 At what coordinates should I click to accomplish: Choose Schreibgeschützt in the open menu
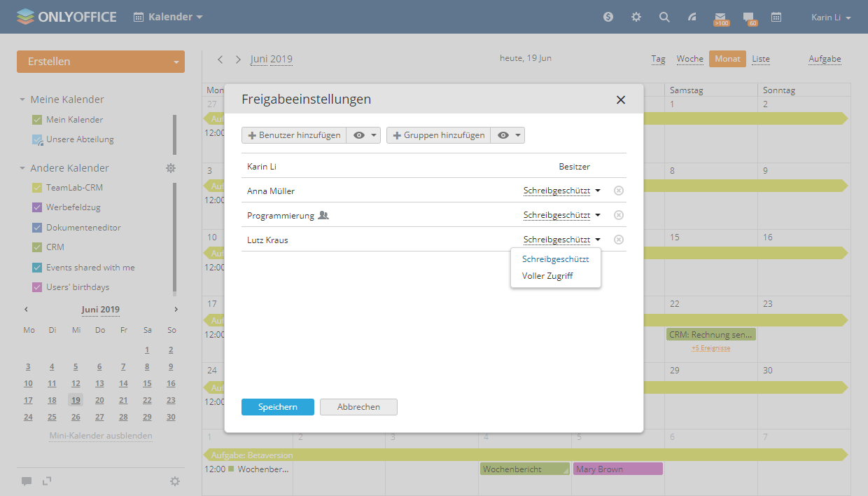pyautogui.click(x=555, y=259)
